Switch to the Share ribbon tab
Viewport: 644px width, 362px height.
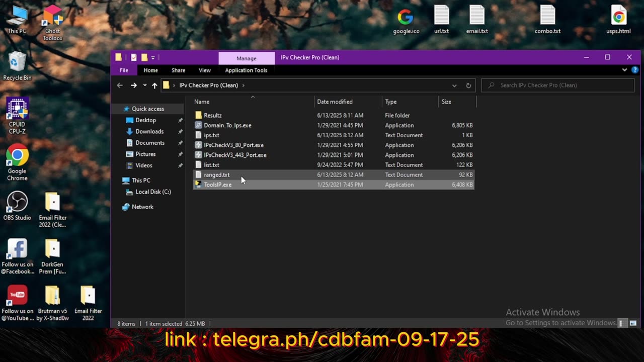(178, 70)
